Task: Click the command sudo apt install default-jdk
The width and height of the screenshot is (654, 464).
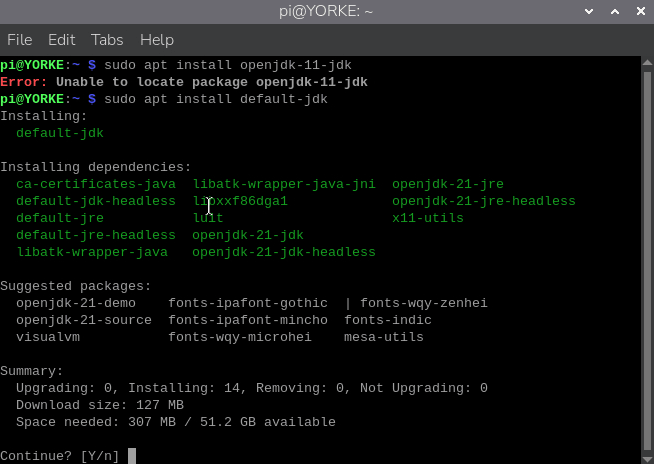Action: click(x=216, y=99)
